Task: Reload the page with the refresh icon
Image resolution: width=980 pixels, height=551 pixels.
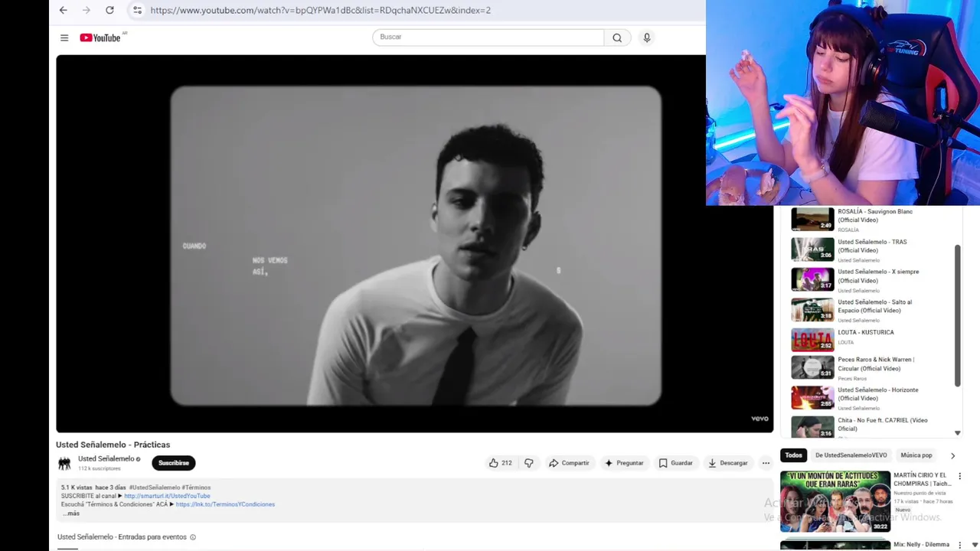Action: (x=109, y=10)
